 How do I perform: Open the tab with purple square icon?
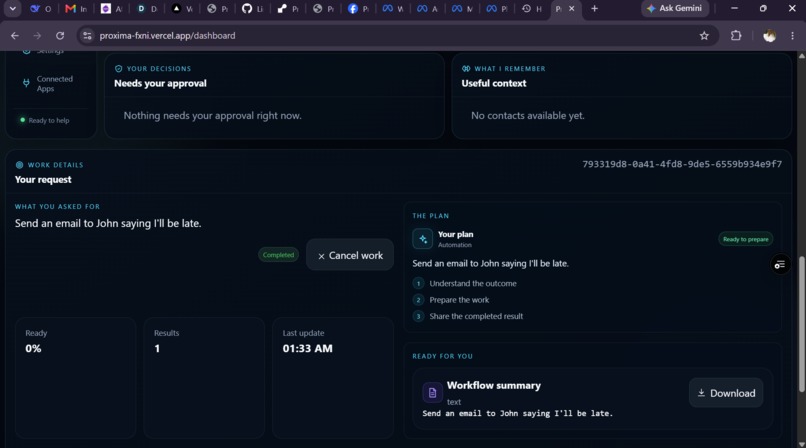[112, 9]
